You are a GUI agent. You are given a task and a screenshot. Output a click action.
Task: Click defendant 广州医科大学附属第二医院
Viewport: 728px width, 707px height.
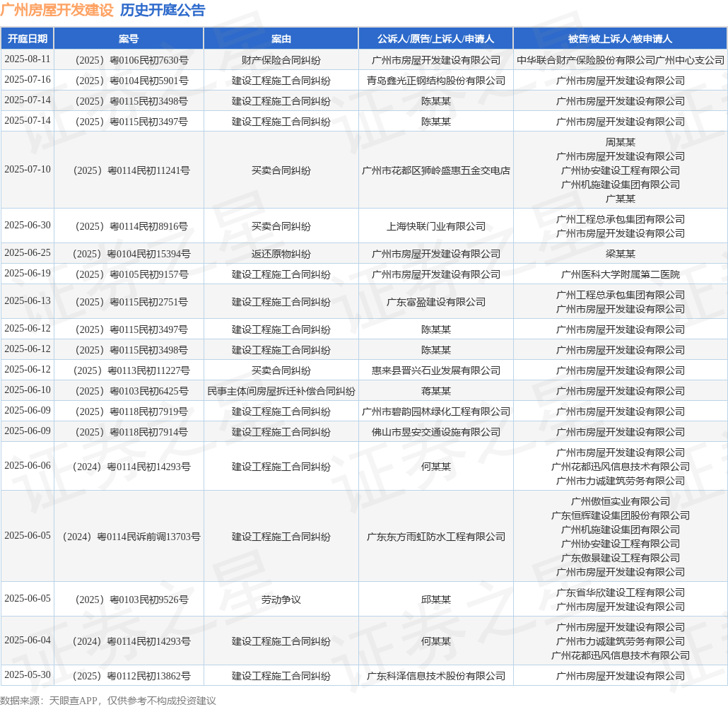tap(621, 274)
